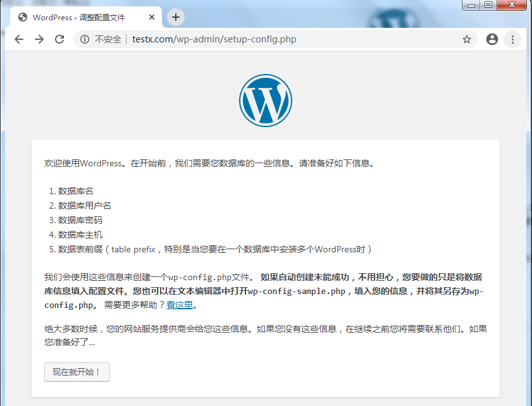Click the list item 数据库密码
The image size is (532, 406).
pyautogui.click(x=80, y=220)
